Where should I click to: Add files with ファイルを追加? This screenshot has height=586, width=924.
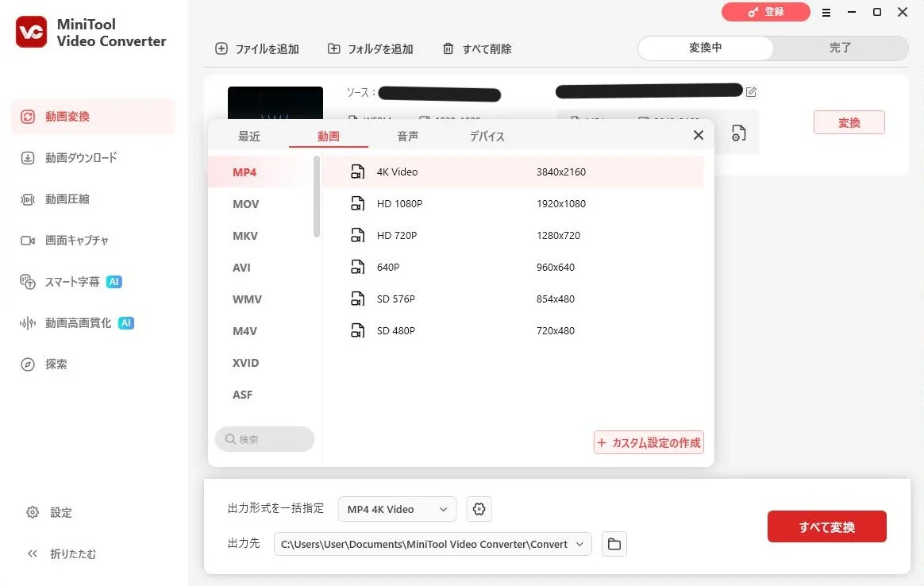pos(257,49)
